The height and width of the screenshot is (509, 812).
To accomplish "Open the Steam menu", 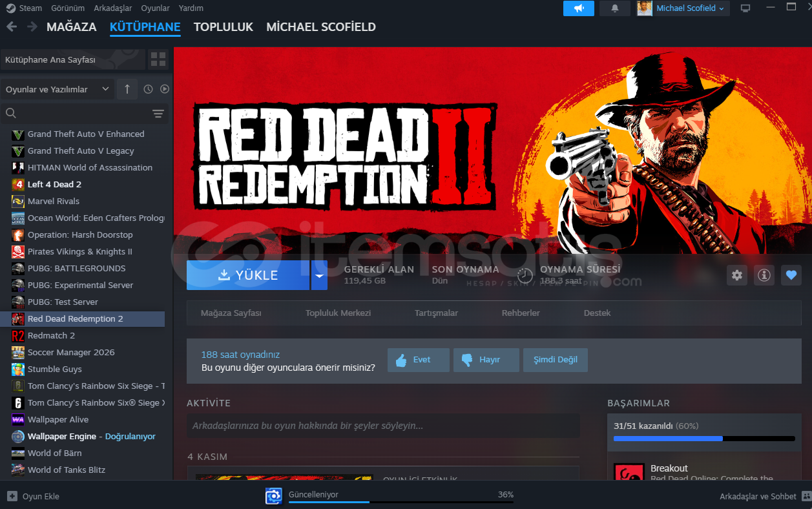I will click(x=30, y=8).
